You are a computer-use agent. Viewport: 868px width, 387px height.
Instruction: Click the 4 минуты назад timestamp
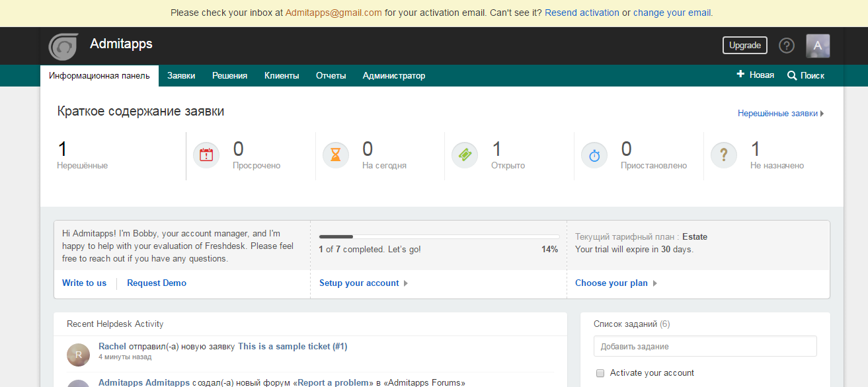point(125,357)
